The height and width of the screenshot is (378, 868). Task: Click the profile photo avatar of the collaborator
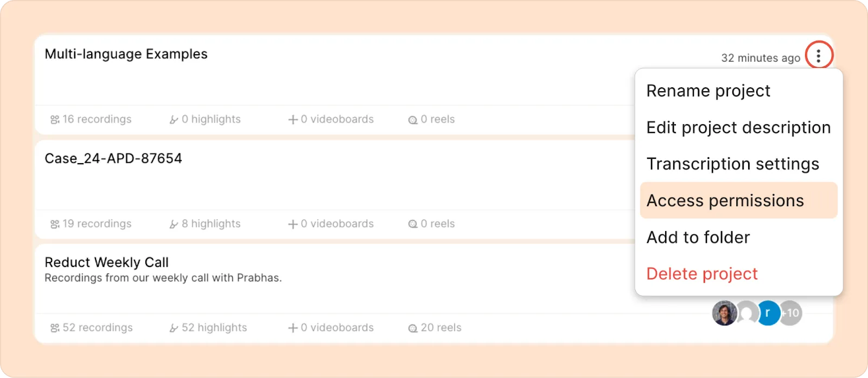(724, 313)
